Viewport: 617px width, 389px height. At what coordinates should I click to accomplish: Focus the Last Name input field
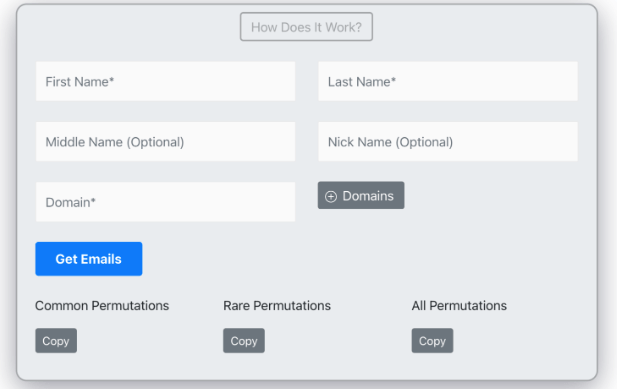(x=448, y=81)
